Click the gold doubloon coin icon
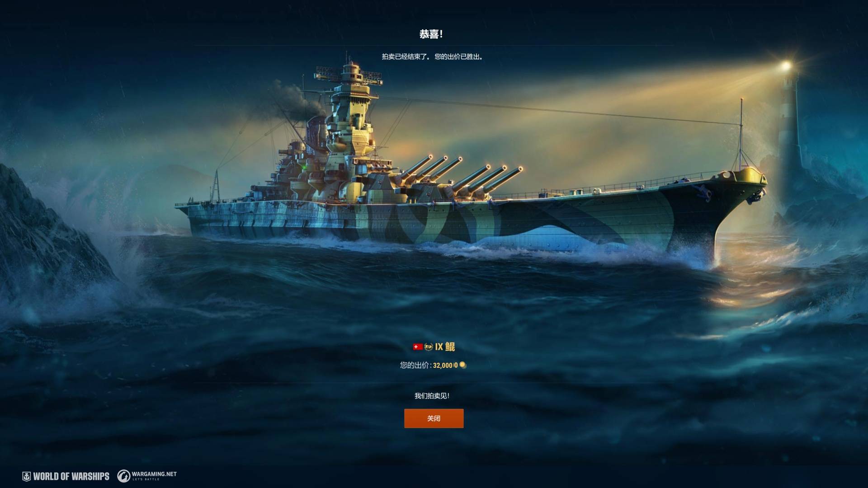This screenshot has width=868, height=488. click(462, 365)
